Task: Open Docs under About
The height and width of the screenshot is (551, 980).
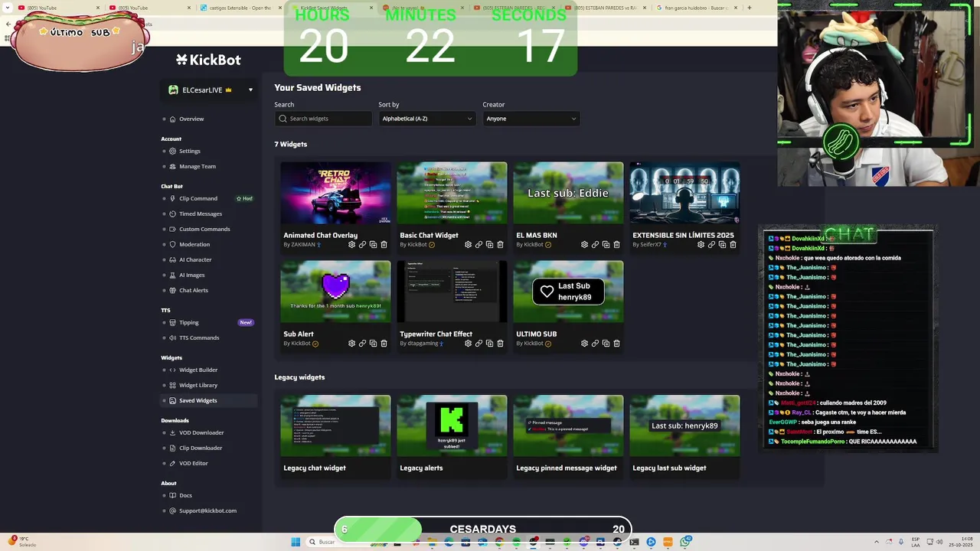Action: [x=185, y=496]
